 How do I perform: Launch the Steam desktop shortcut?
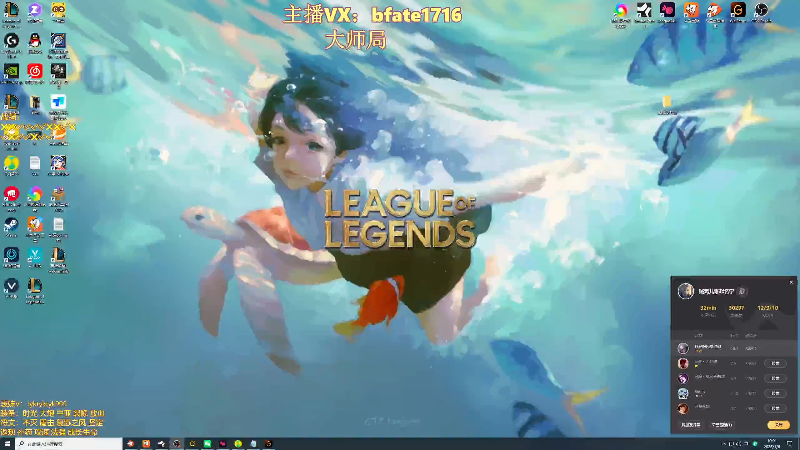[11, 224]
